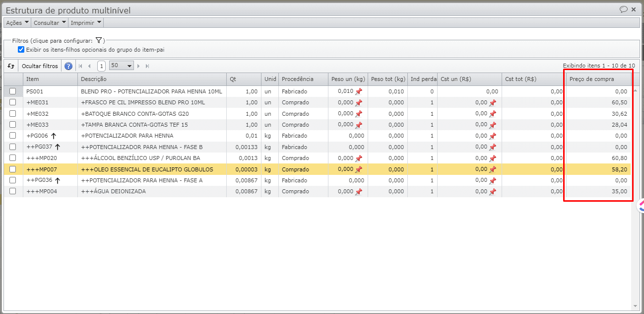
Task: Go to next page arrow
Action: [138, 66]
